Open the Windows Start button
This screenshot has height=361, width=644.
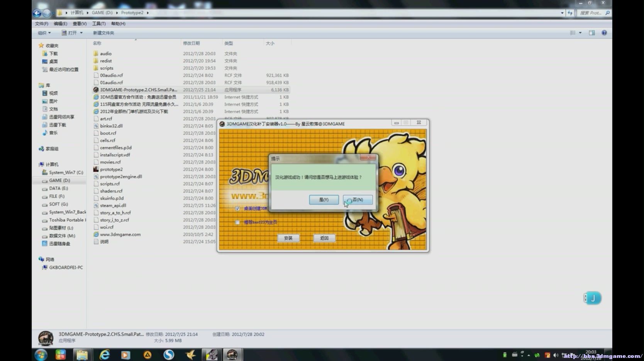[x=41, y=355]
